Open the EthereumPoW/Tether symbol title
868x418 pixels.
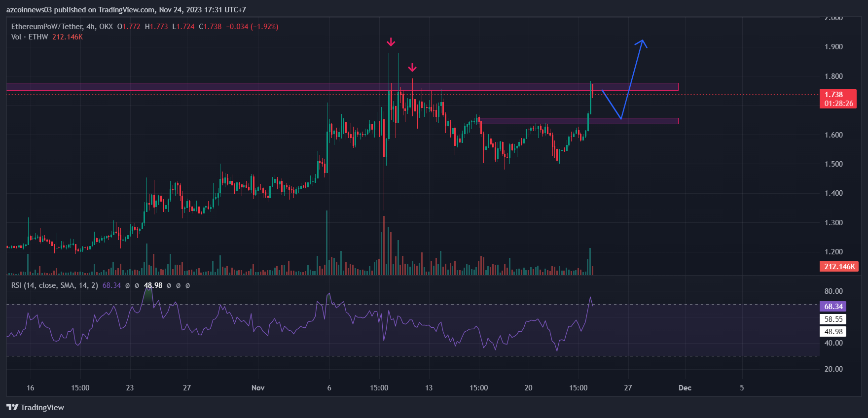[62, 27]
